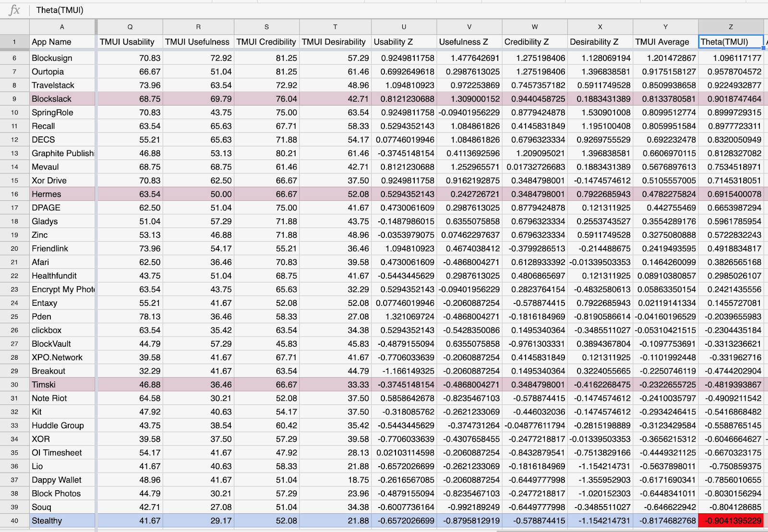
Task: Select row 1 header number
Action: click(14, 42)
